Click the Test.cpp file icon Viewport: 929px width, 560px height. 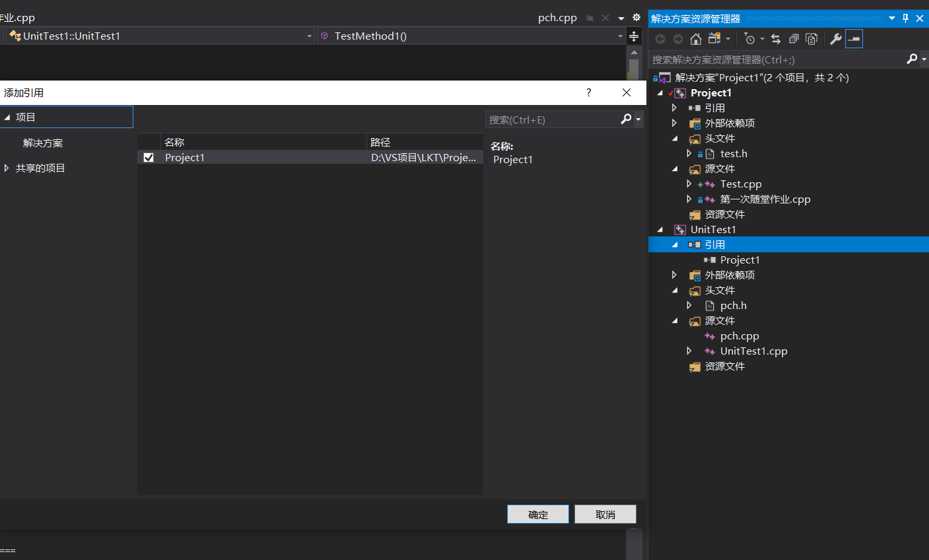pyautogui.click(x=710, y=184)
